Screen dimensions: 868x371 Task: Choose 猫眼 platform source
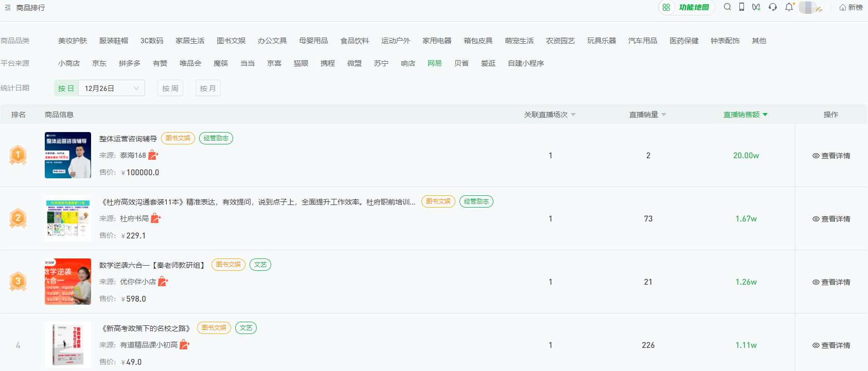coord(301,63)
